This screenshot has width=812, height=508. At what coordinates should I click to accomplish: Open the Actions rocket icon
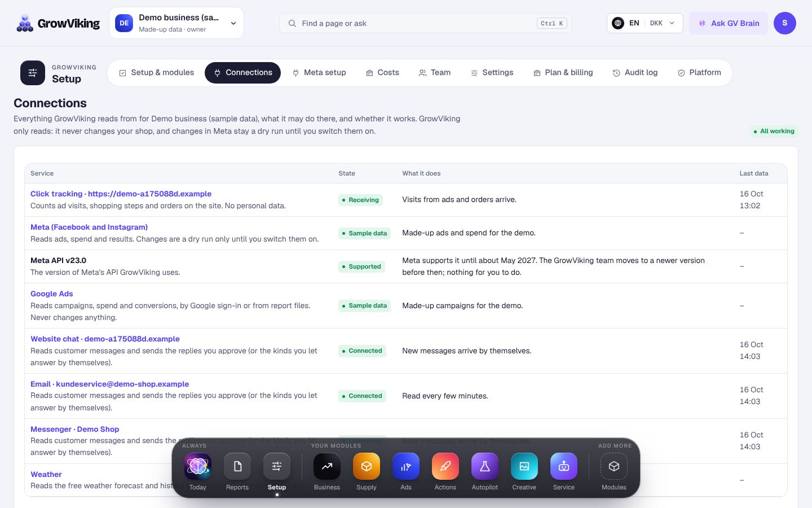pyautogui.click(x=445, y=466)
